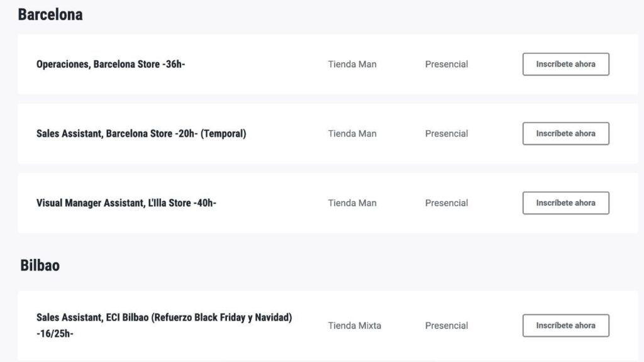644x362 pixels.
Task: Apply to the ECI Bilbao Sales Assistant
Action: [565, 326]
